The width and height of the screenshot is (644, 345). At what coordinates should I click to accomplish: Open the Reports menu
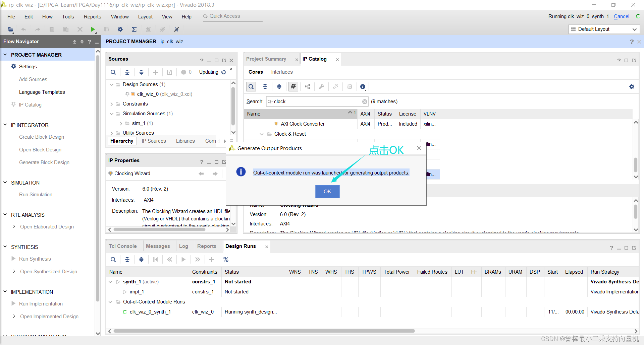click(92, 17)
